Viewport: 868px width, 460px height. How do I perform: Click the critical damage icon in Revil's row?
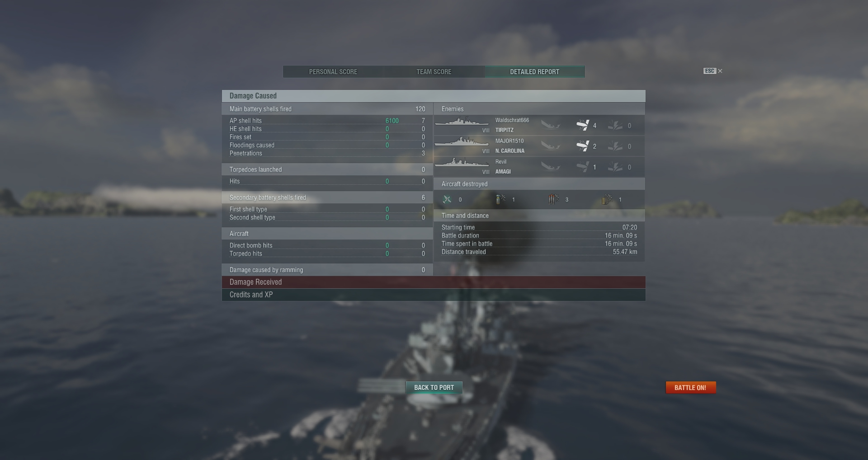click(x=615, y=167)
